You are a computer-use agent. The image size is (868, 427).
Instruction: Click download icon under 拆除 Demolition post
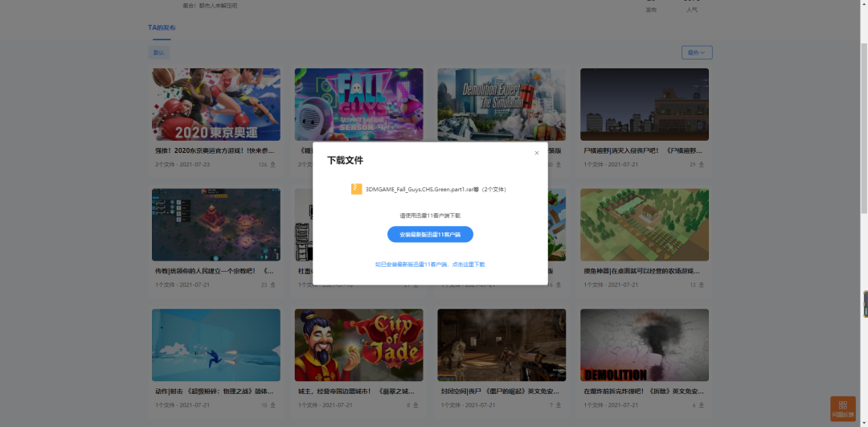(x=701, y=405)
